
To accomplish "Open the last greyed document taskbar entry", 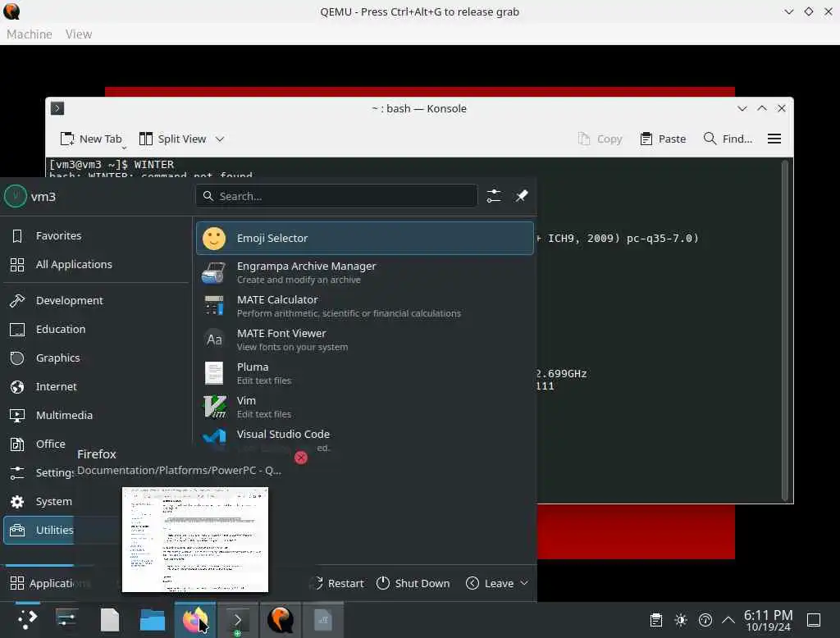I will tap(322, 620).
